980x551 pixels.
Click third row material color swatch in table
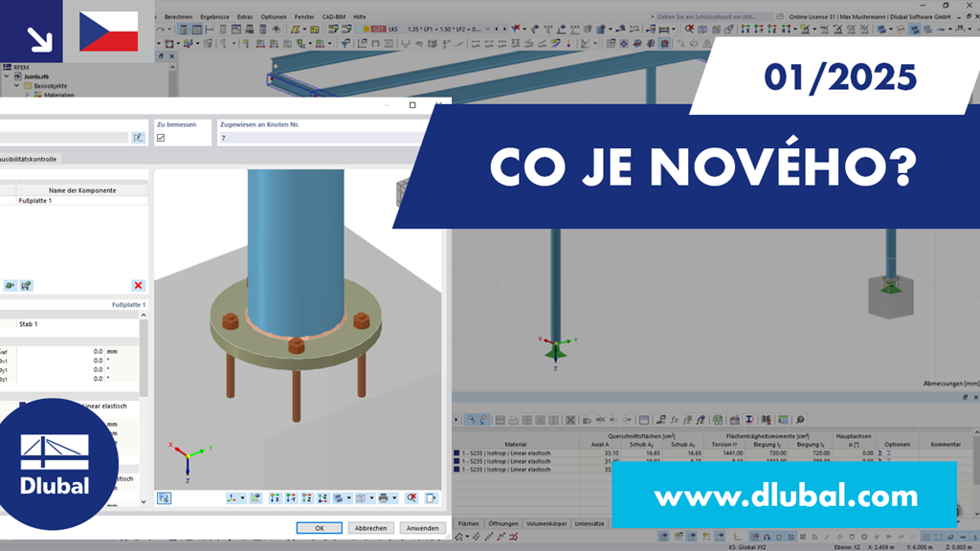click(457, 469)
